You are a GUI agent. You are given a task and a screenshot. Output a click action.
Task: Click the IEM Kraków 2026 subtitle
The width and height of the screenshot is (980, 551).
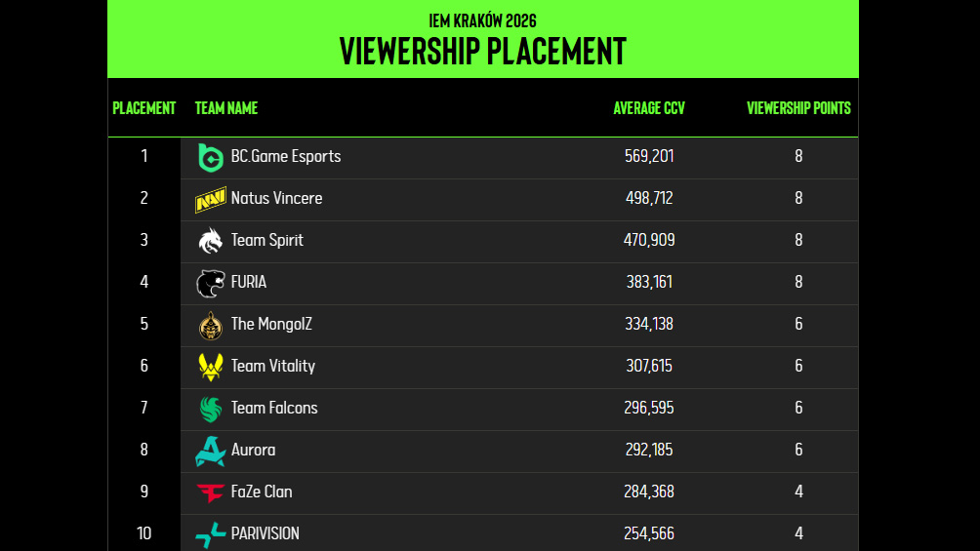click(x=482, y=20)
